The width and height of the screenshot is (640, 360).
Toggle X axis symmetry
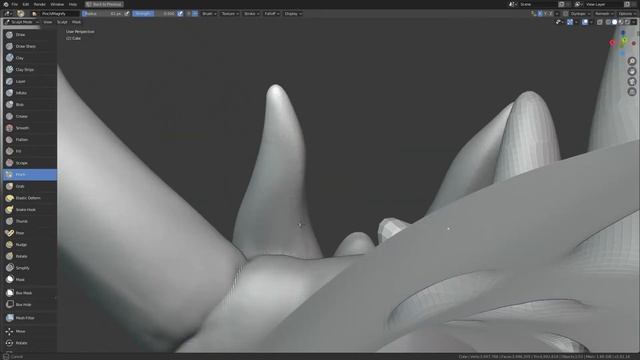pyautogui.click(x=540, y=13)
